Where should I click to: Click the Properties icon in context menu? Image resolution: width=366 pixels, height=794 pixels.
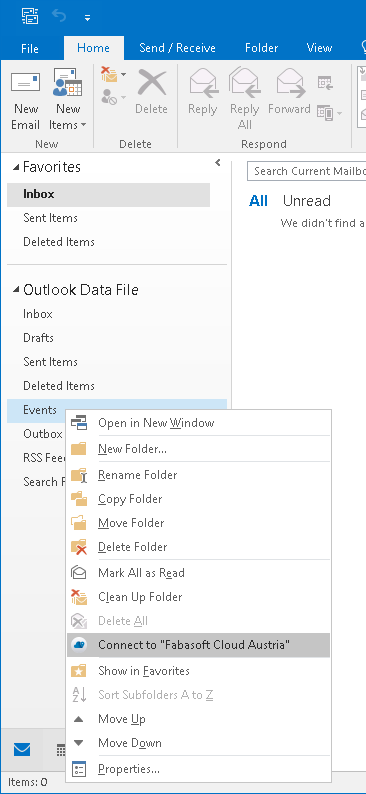coord(79,769)
